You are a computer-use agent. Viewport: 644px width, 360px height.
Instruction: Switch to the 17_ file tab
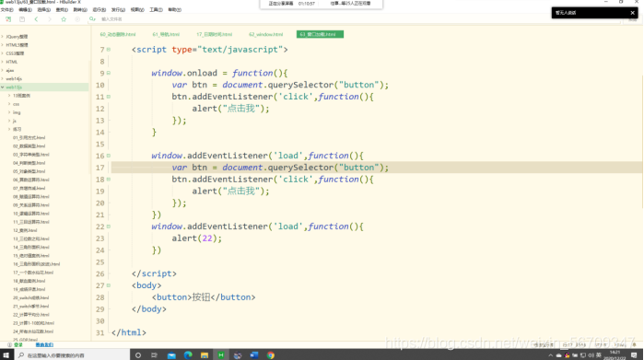point(214,34)
